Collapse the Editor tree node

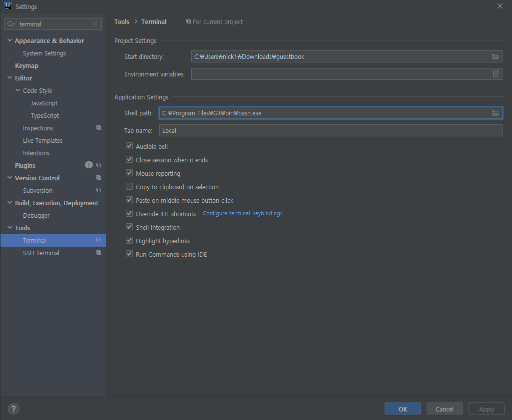[9, 78]
